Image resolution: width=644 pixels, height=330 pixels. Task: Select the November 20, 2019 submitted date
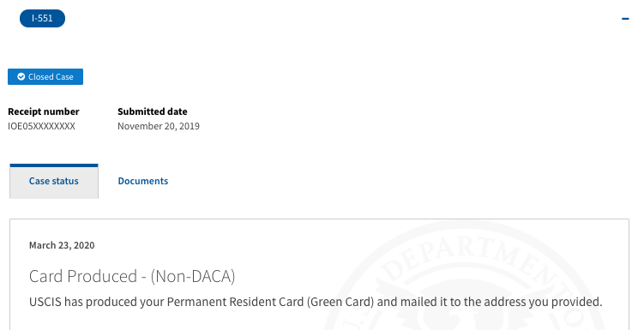coord(159,126)
